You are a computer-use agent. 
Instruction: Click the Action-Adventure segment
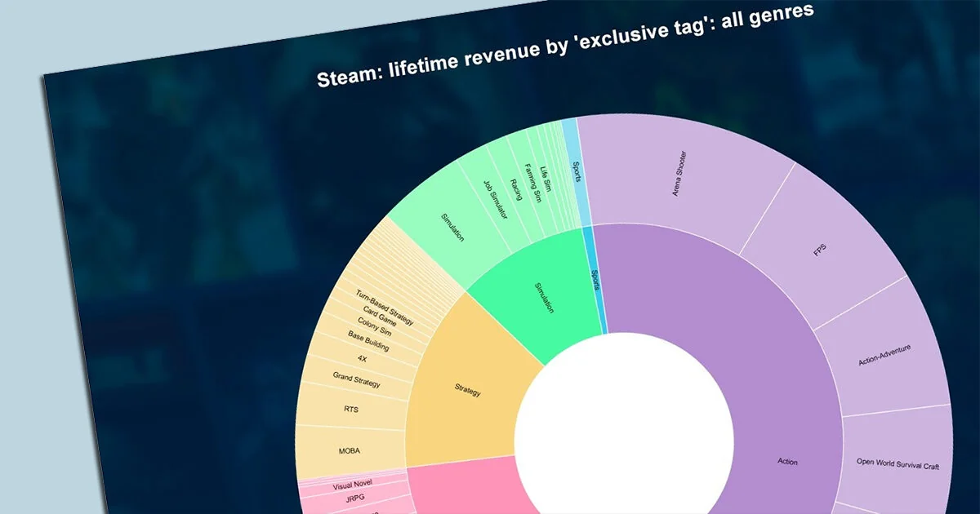884,354
